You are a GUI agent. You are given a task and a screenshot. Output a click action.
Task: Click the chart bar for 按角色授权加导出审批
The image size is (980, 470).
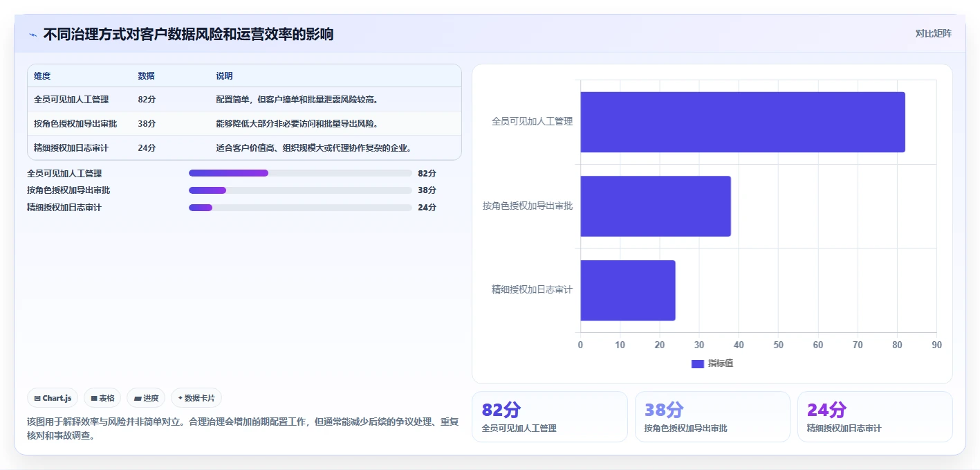point(655,206)
